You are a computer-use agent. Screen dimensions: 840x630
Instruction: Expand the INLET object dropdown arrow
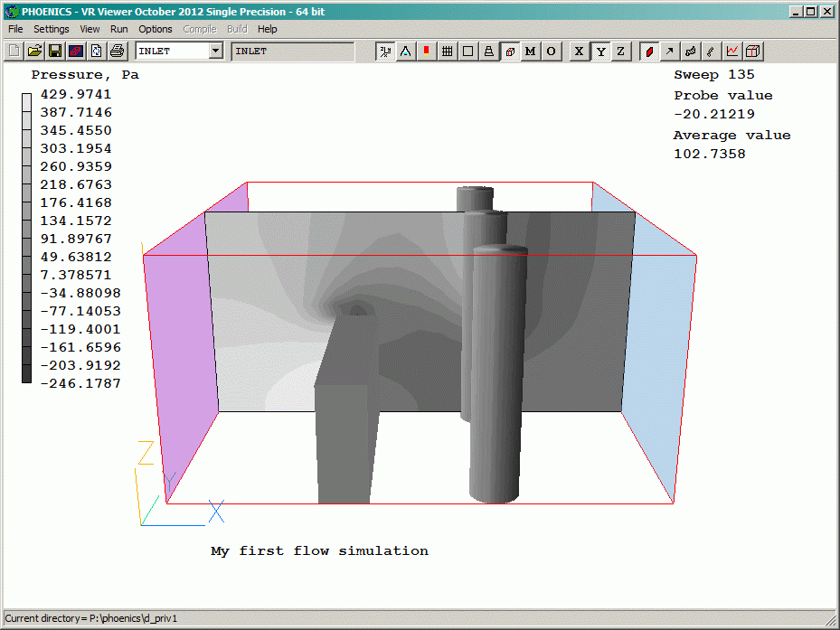click(215, 52)
